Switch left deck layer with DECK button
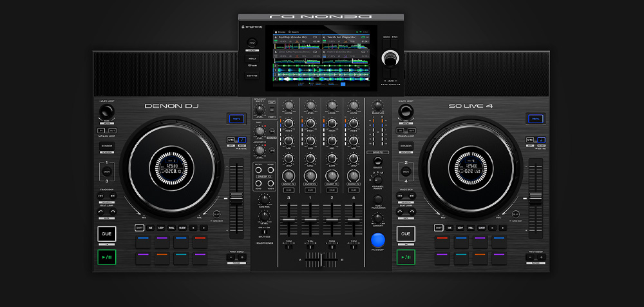The width and height of the screenshot is (644, 307). 107,171
